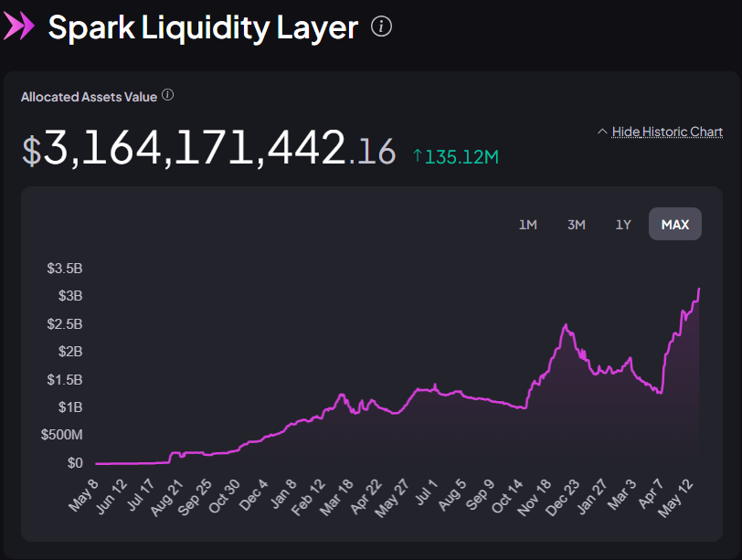742x560 pixels.
Task: Click the Jul 1 x-axis date label
Action: pos(427,491)
